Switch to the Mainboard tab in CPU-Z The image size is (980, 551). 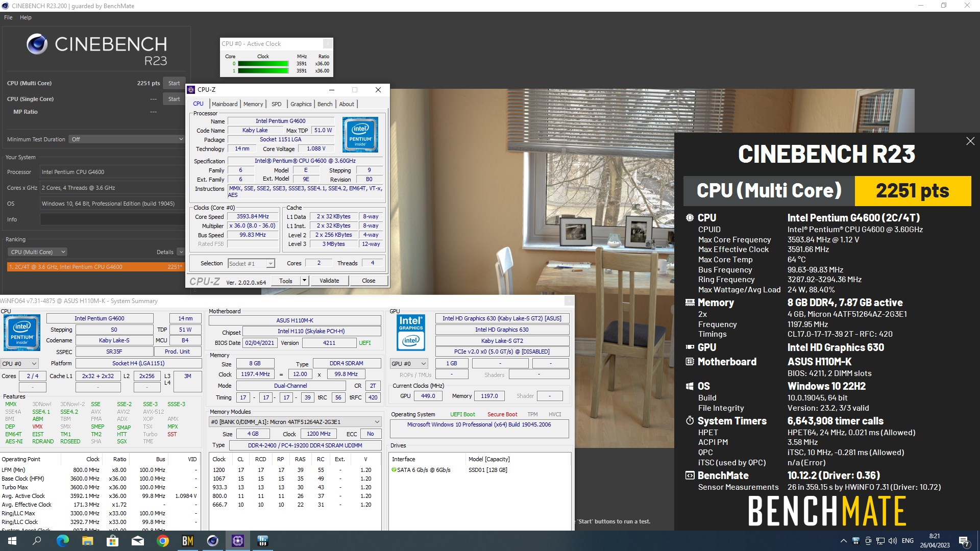click(x=225, y=104)
